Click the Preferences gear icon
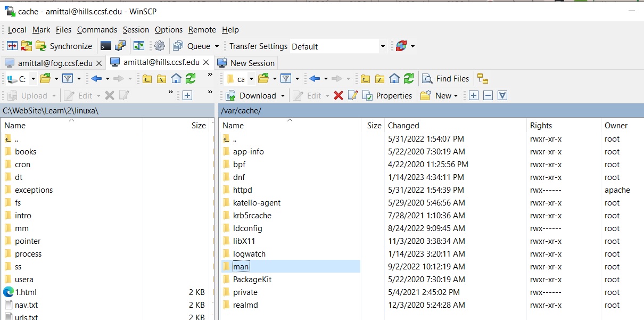644x320 pixels. (160, 46)
